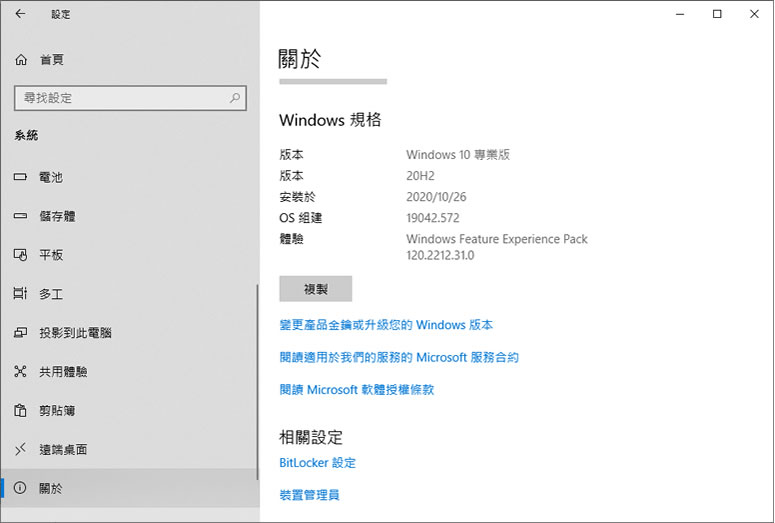Open the Microsoft 軟體授權條款 link
775x523 pixels.
coord(356,390)
